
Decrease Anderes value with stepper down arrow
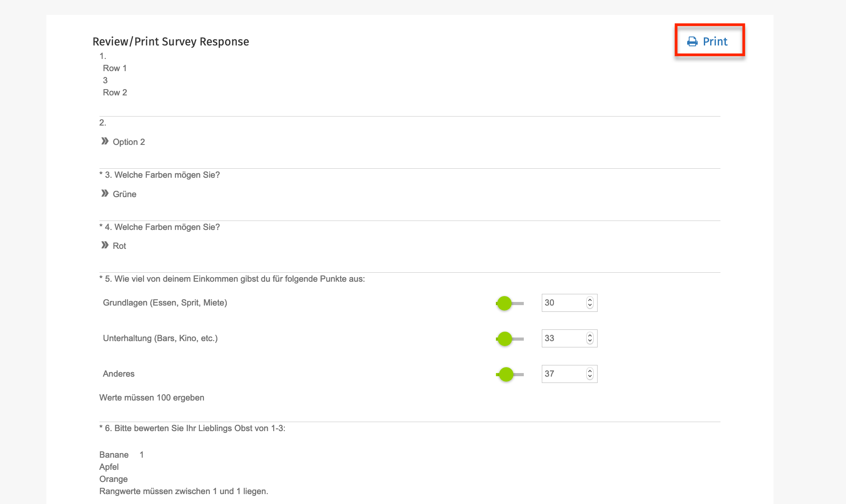590,377
